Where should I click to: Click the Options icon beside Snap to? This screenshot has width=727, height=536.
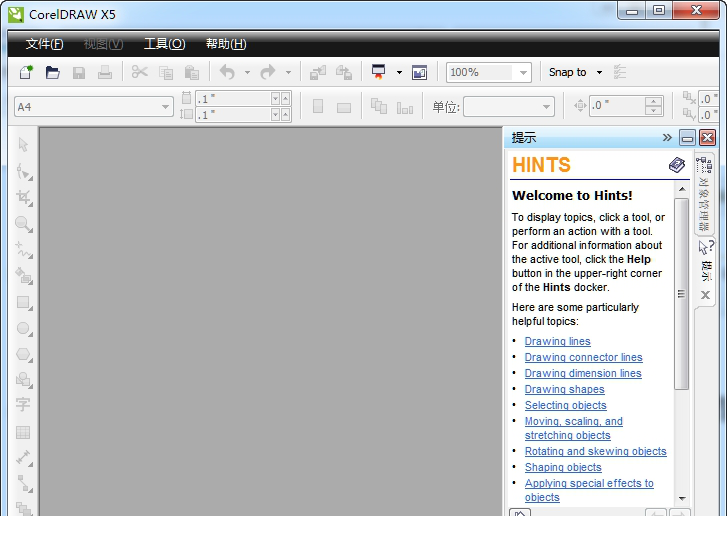coord(619,72)
